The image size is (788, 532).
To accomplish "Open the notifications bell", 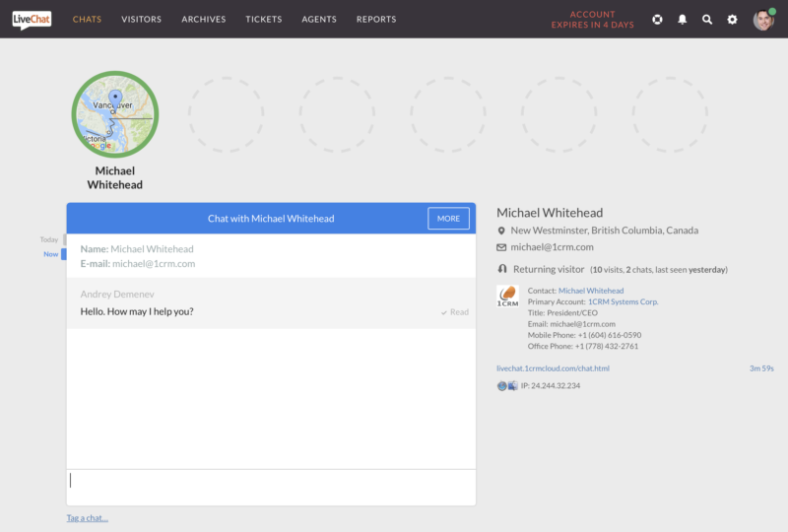I will pos(682,20).
